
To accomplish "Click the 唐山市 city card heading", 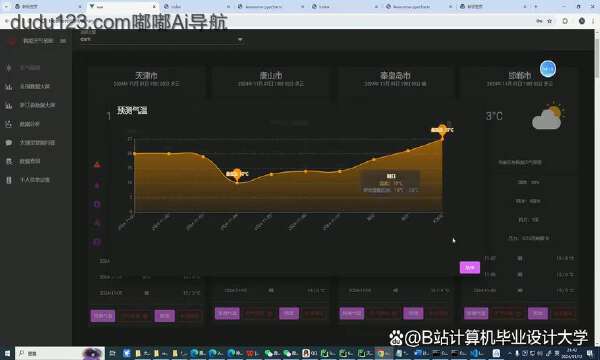I will tap(271, 75).
